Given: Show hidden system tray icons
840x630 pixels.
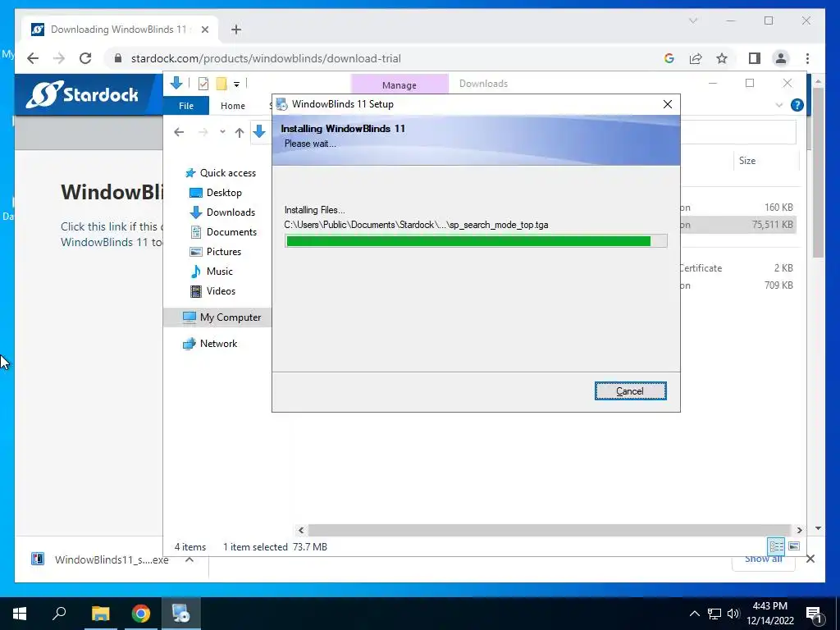Looking at the screenshot, I should pos(694,614).
